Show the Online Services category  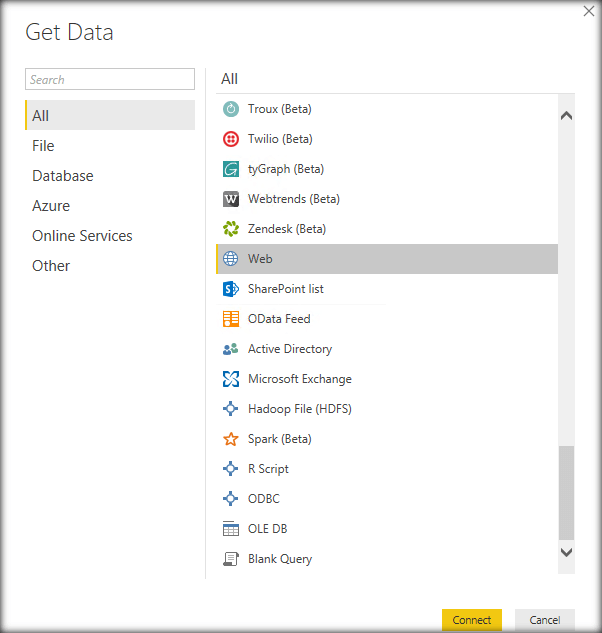tap(82, 236)
